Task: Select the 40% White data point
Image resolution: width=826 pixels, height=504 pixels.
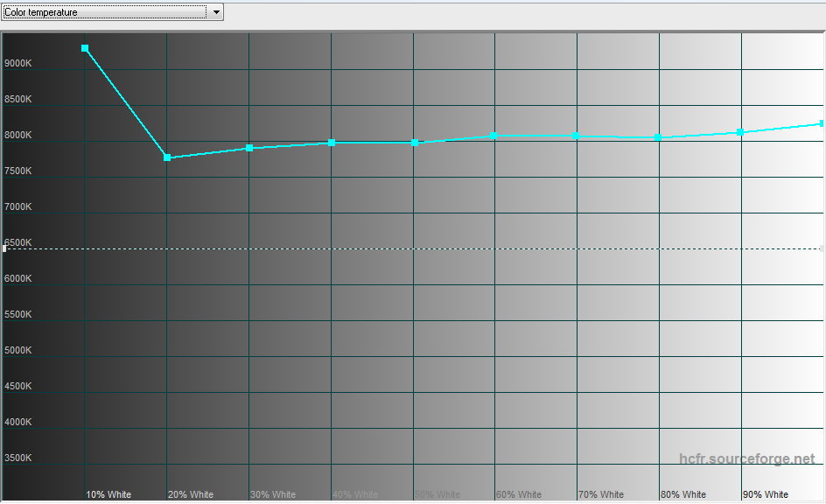Action: coord(332,143)
